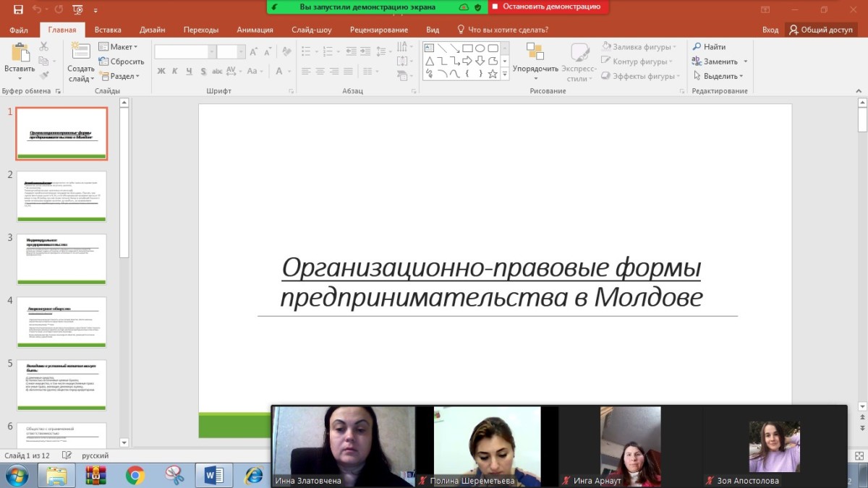The width and height of the screenshot is (868, 488).
Task: Click the 'Что вы хотите сделать?' search box
Action: click(503, 30)
